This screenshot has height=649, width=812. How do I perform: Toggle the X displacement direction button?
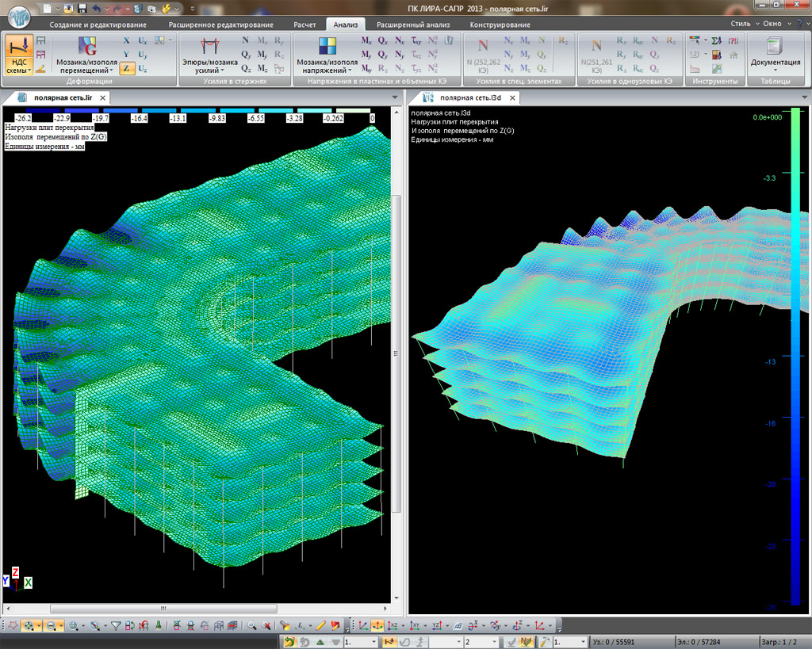[x=126, y=40]
